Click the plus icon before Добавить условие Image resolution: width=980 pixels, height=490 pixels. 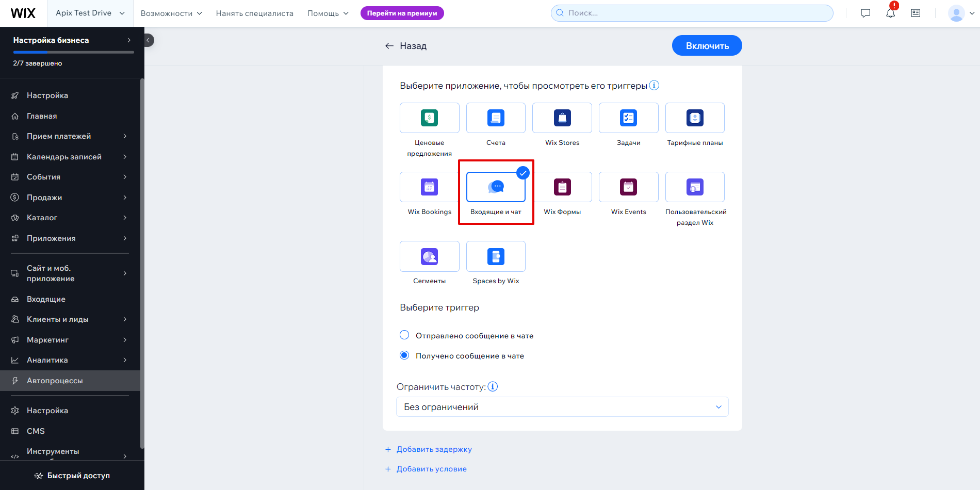coord(388,469)
